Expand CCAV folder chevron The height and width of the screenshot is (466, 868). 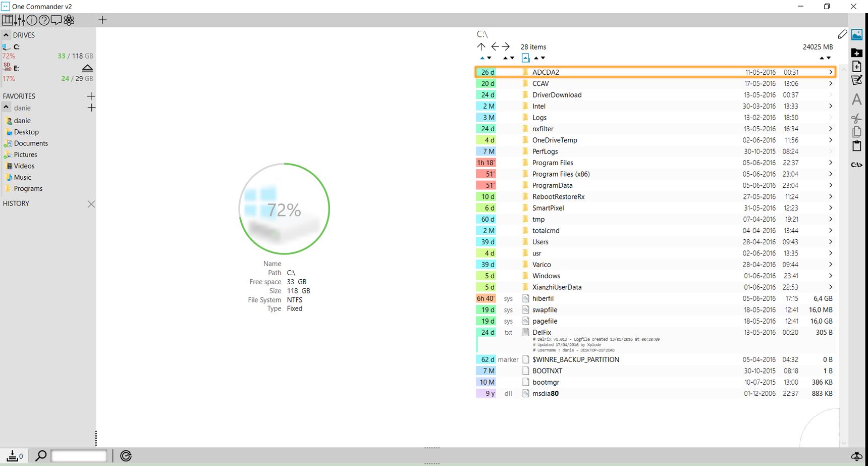tap(830, 83)
